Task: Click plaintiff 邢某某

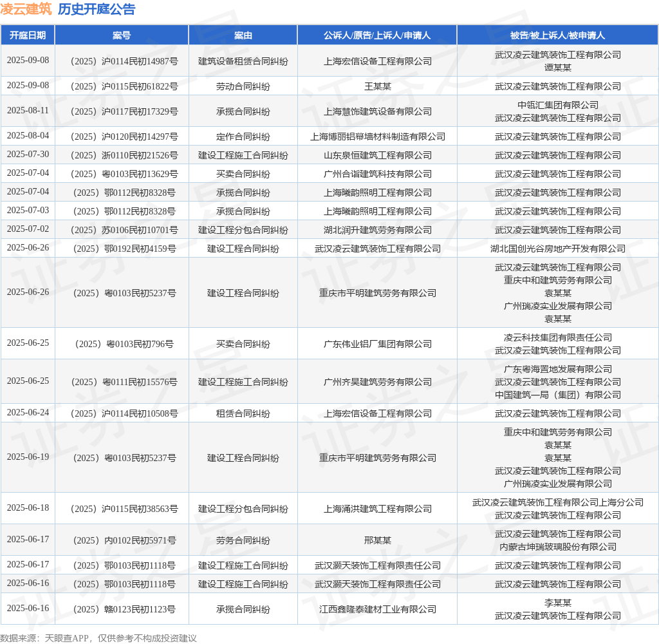Action: [377, 540]
